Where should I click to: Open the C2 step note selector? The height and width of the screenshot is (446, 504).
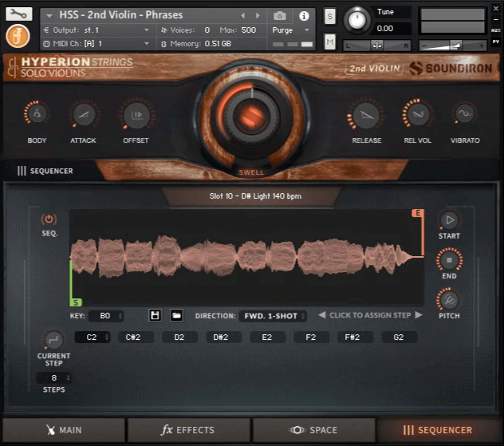click(x=93, y=337)
